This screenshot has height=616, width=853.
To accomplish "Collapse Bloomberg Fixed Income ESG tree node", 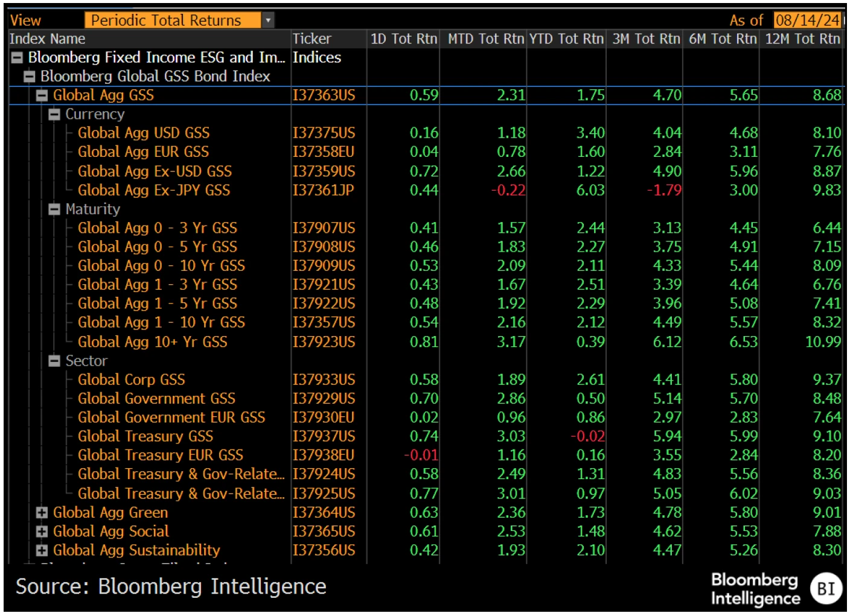I will point(18,58).
